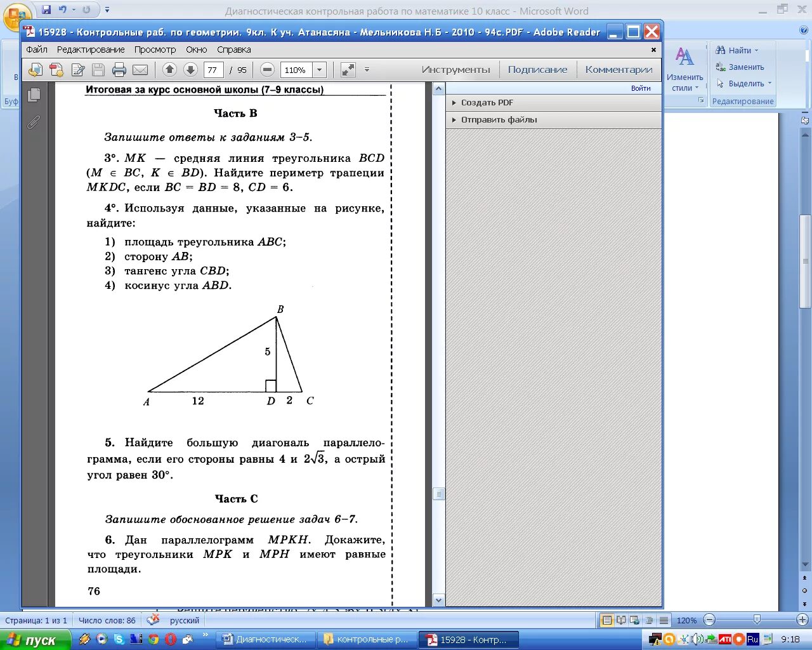
Task: Click the sign document pencil icon
Action: [78, 70]
